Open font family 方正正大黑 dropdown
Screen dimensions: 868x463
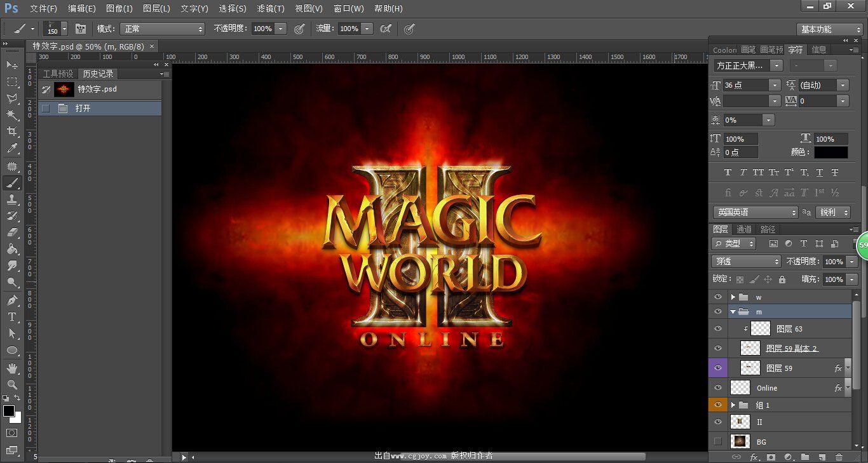click(x=776, y=65)
